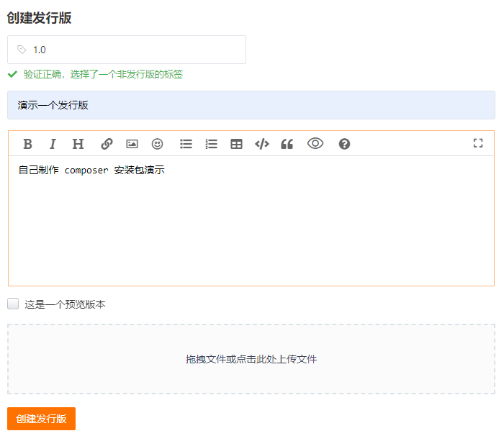The image size is (504, 436).
Task: Click label text 这是一个预览版本
Action: pyautogui.click(x=65, y=304)
